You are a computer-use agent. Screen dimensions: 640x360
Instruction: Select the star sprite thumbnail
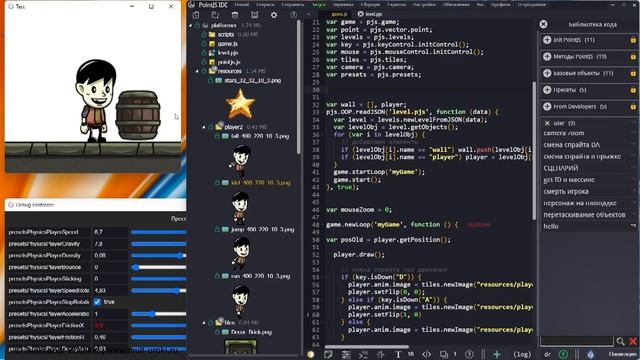[241, 104]
